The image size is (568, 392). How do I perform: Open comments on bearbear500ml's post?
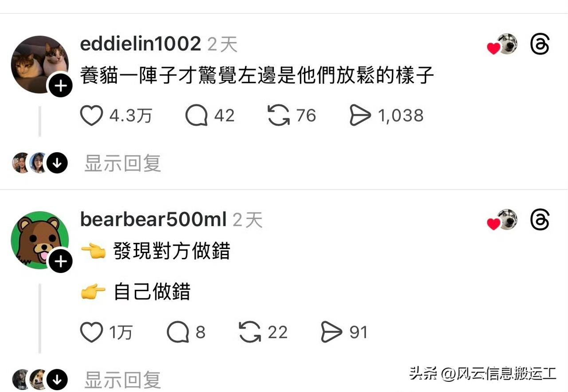[177, 333]
